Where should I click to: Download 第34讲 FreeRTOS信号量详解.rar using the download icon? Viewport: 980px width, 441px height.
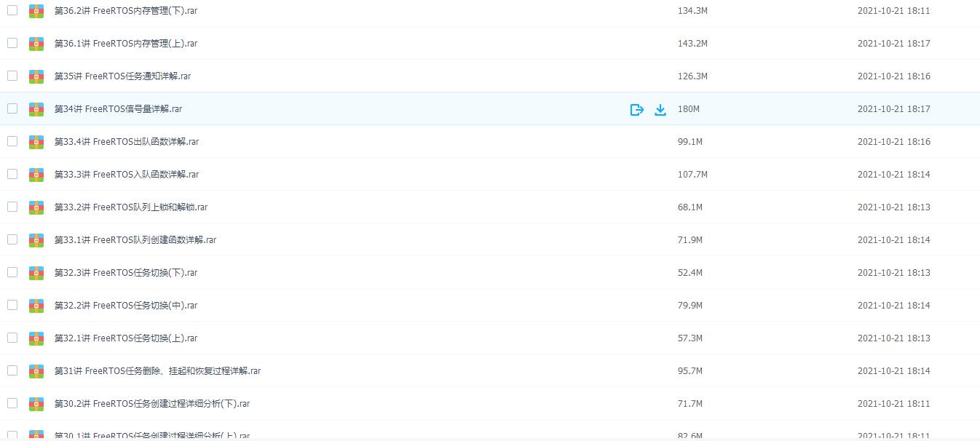660,109
